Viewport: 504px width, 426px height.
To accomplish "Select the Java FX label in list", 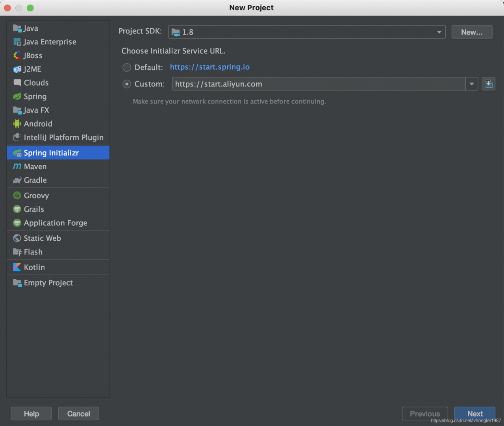I will (36, 110).
